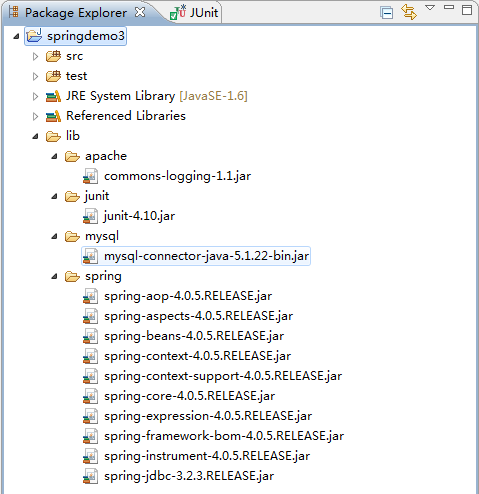The height and width of the screenshot is (494, 479).
Task: Click the spring-context-support jar icon
Action: [90, 376]
